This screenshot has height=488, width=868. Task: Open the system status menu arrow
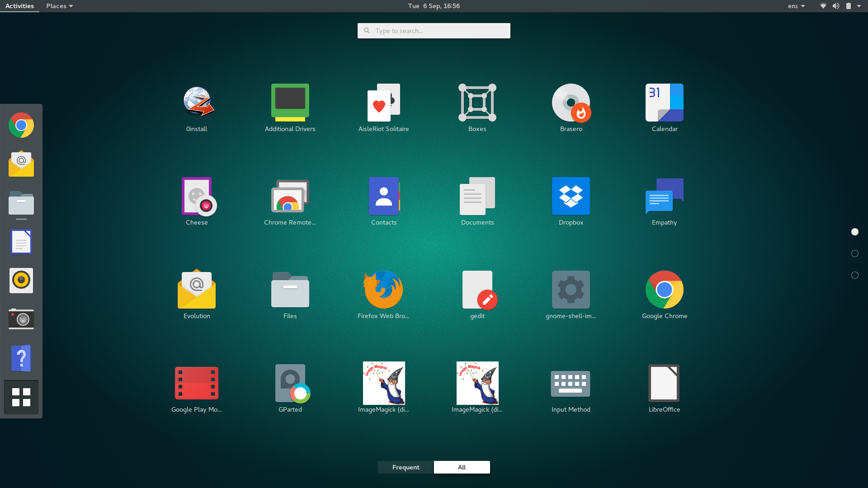pos(859,6)
